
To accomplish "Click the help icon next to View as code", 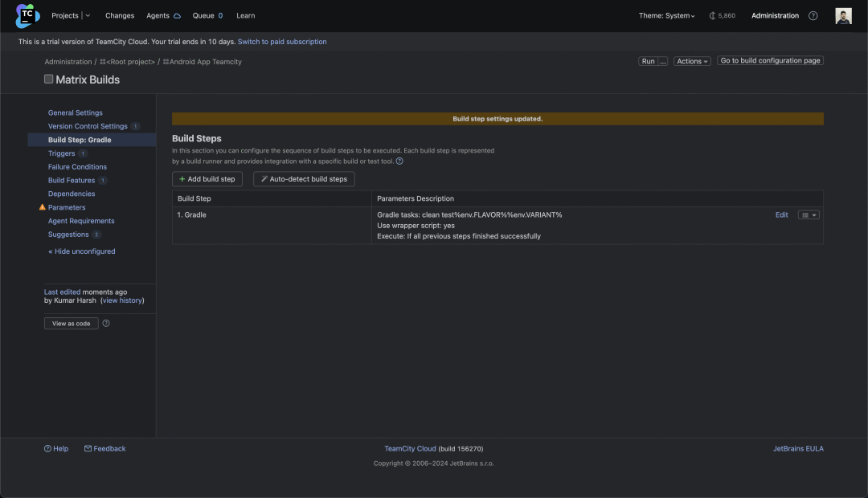I will click(x=106, y=323).
